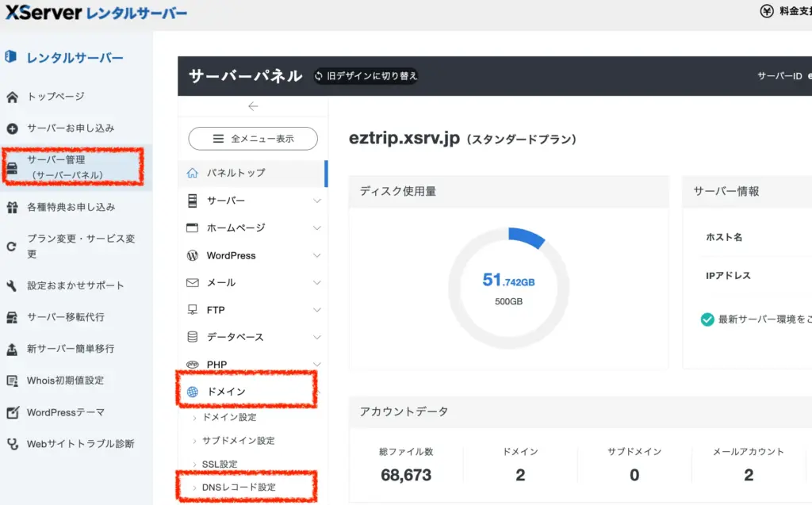The image size is (812, 505).
Task: Click the サーバー管理 icon in the sidebar
Action: pos(13,166)
